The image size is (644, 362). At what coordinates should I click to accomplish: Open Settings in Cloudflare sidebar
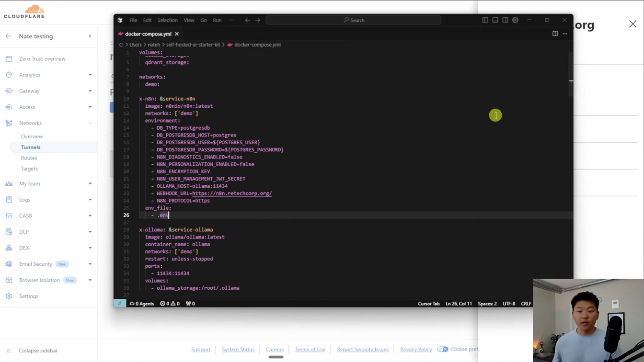29,296
